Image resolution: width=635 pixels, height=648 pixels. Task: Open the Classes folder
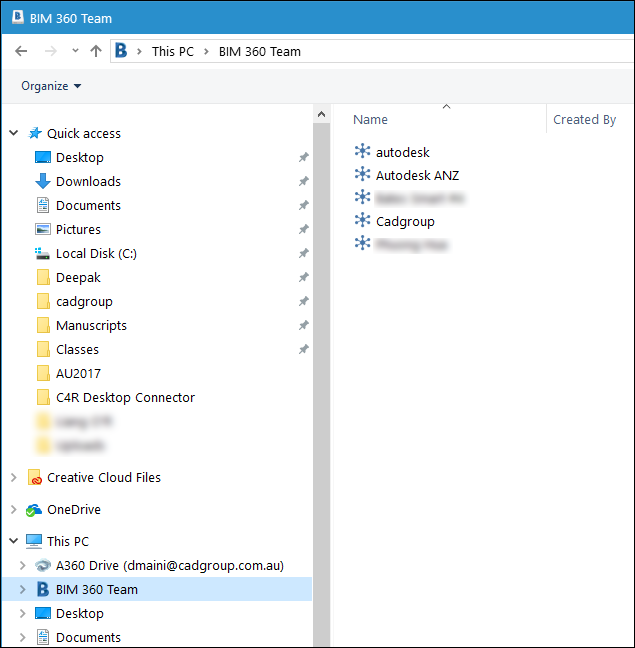point(77,350)
